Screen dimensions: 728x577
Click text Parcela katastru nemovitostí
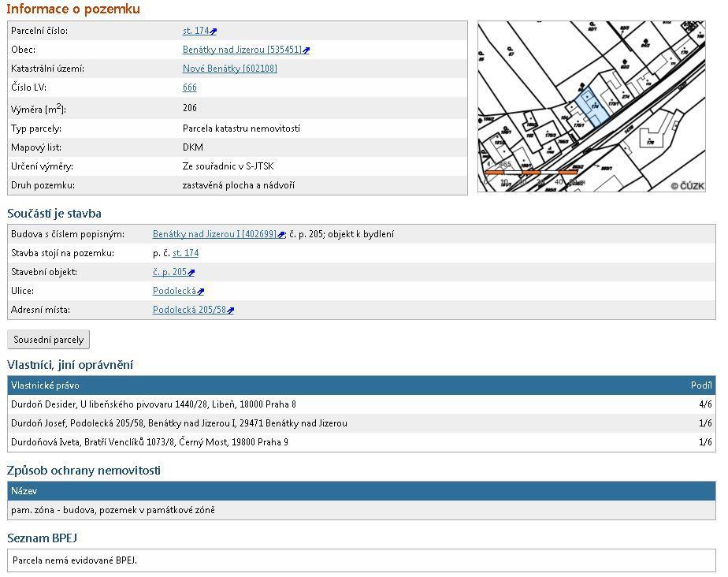click(241, 128)
